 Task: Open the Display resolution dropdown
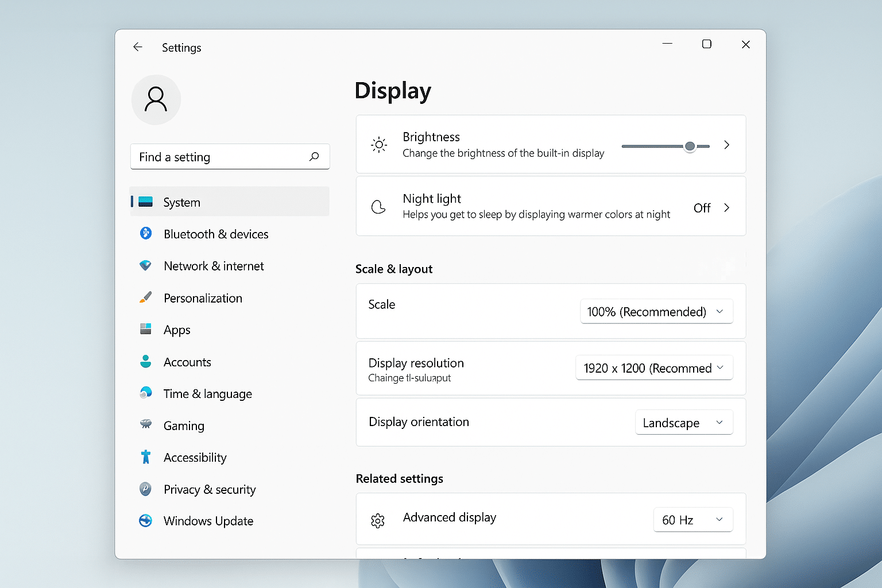pyautogui.click(x=654, y=367)
